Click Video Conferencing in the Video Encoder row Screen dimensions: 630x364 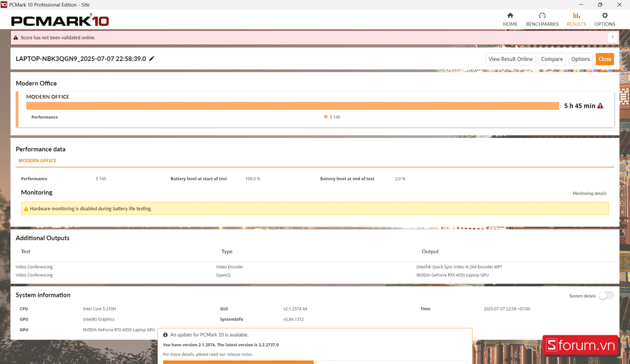pyautogui.click(x=34, y=267)
